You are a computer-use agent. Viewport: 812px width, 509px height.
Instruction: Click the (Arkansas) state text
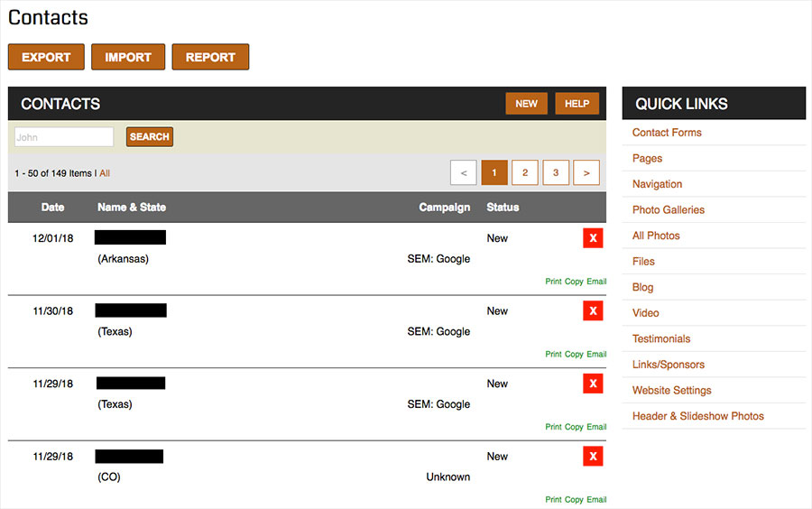[124, 259]
